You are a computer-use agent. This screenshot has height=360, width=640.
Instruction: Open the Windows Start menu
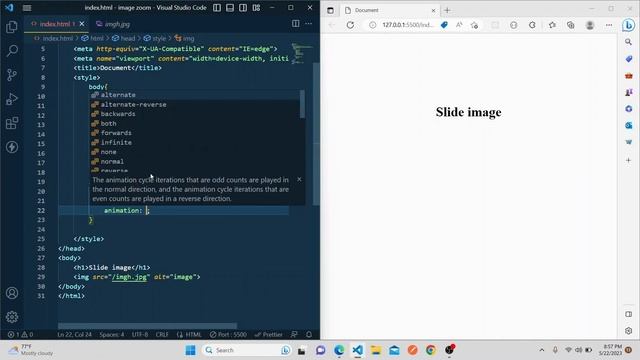click(x=190, y=350)
